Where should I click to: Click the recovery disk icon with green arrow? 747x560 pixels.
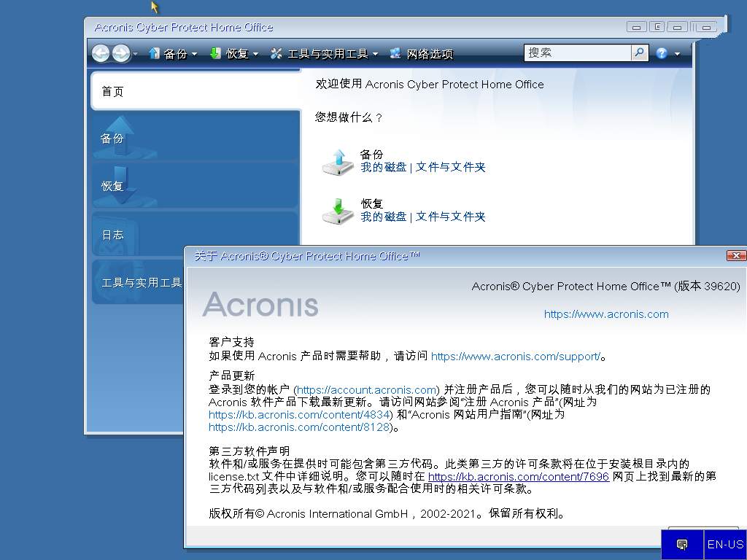(338, 211)
